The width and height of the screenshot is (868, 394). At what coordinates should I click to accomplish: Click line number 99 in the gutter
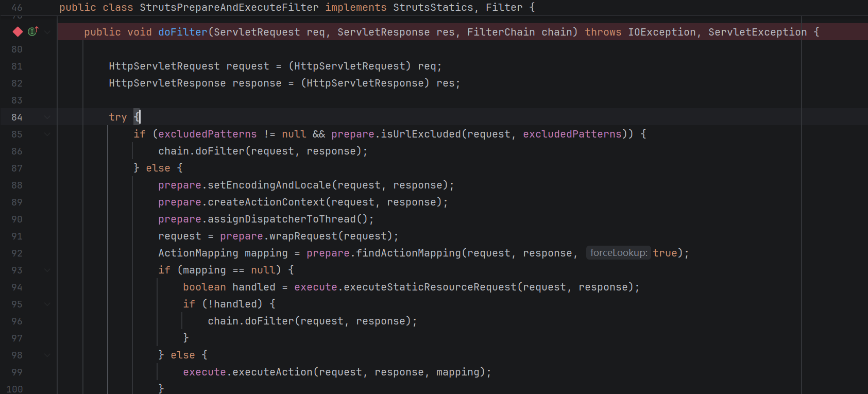17,372
